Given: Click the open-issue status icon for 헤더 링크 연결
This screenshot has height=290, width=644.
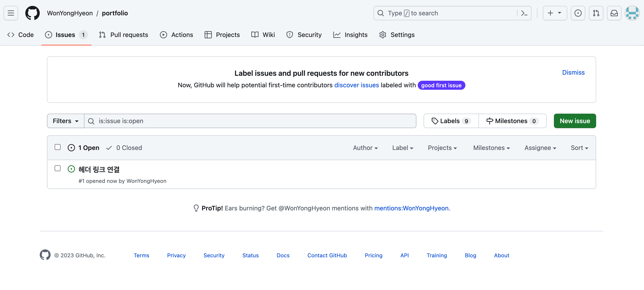Looking at the screenshot, I should 71,169.
